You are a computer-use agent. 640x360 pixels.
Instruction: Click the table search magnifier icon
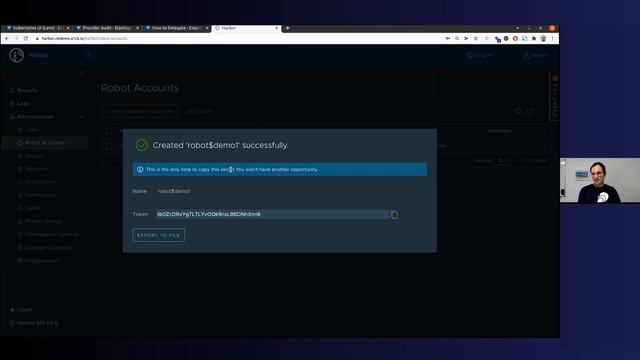pos(518,111)
